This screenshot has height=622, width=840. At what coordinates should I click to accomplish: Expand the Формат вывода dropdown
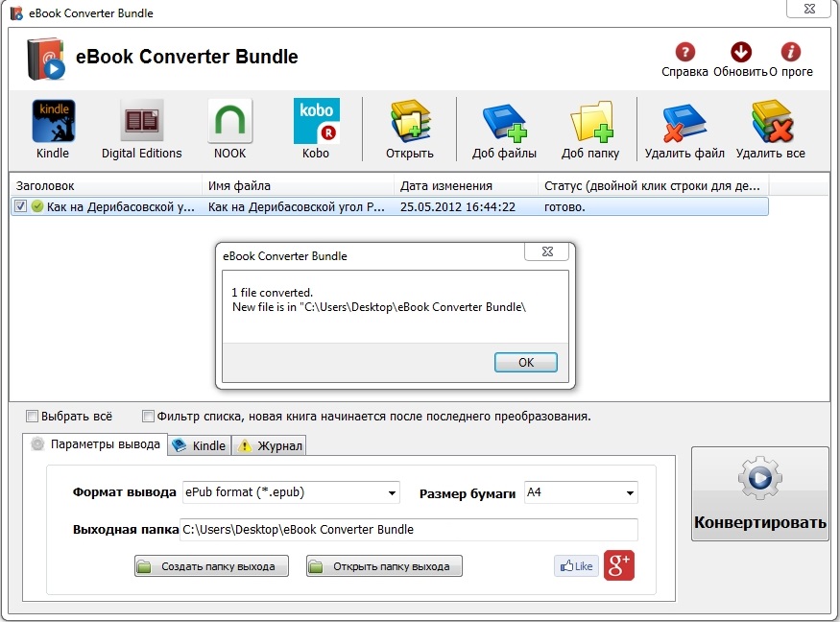(392, 492)
